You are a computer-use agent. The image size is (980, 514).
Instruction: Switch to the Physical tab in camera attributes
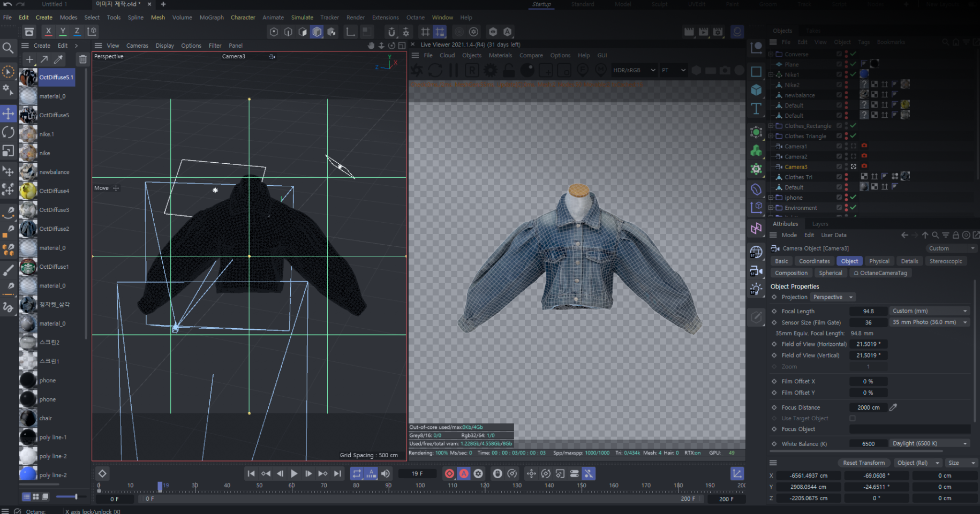click(879, 261)
